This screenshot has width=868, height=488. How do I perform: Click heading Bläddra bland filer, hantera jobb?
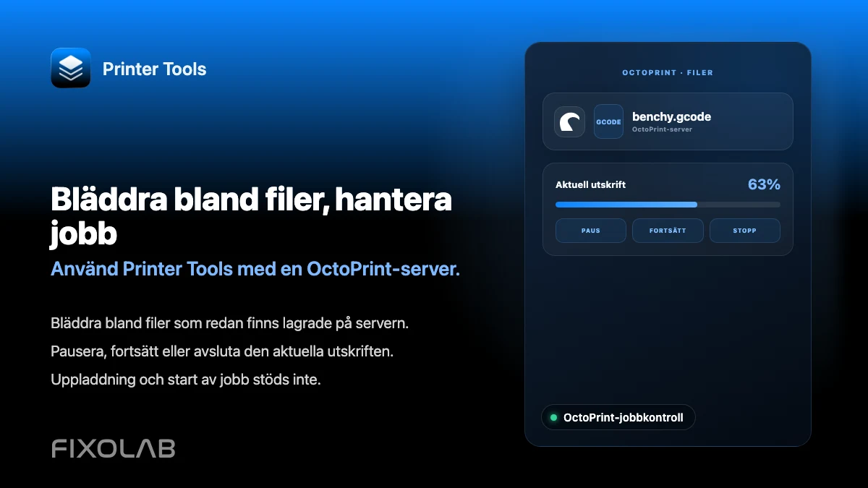(251, 216)
